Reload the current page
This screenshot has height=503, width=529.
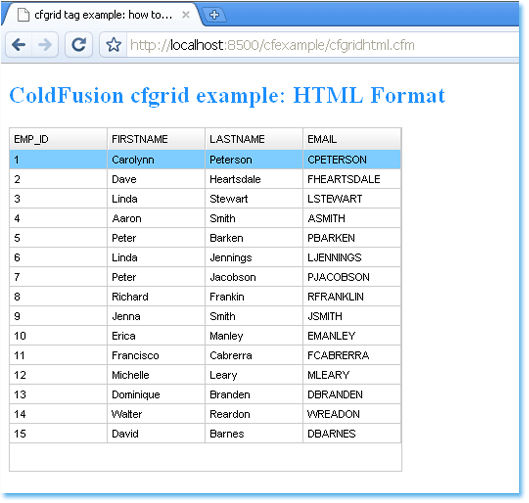[x=79, y=45]
